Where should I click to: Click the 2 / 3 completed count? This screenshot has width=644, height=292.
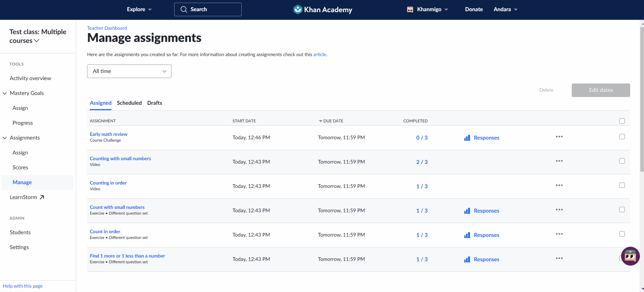point(422,162)
